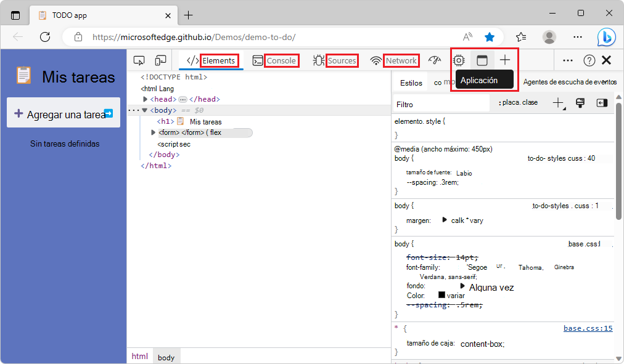Expand the head element node
The image size is (624, 364).
(x=146, y=99)
